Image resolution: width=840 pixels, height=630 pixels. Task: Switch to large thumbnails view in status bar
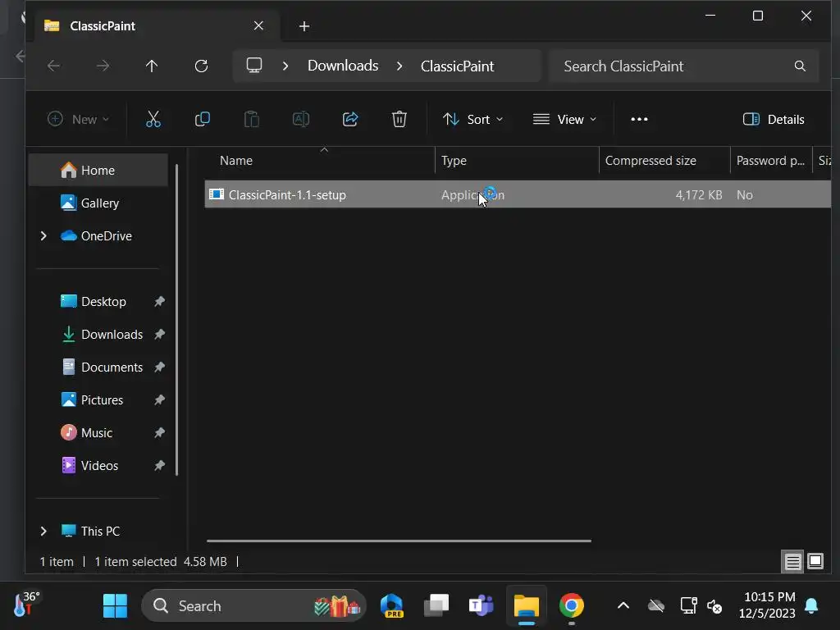click(x=815, y=561)
